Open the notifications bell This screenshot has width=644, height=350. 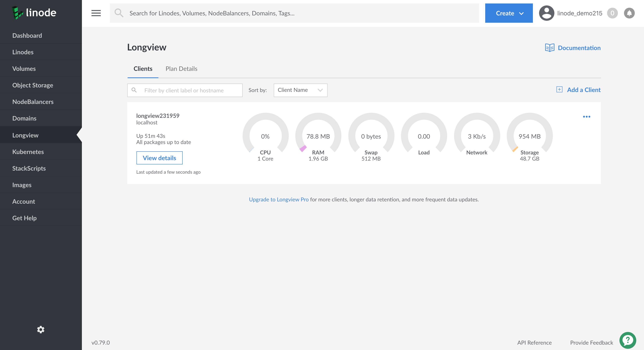[629, 13]
